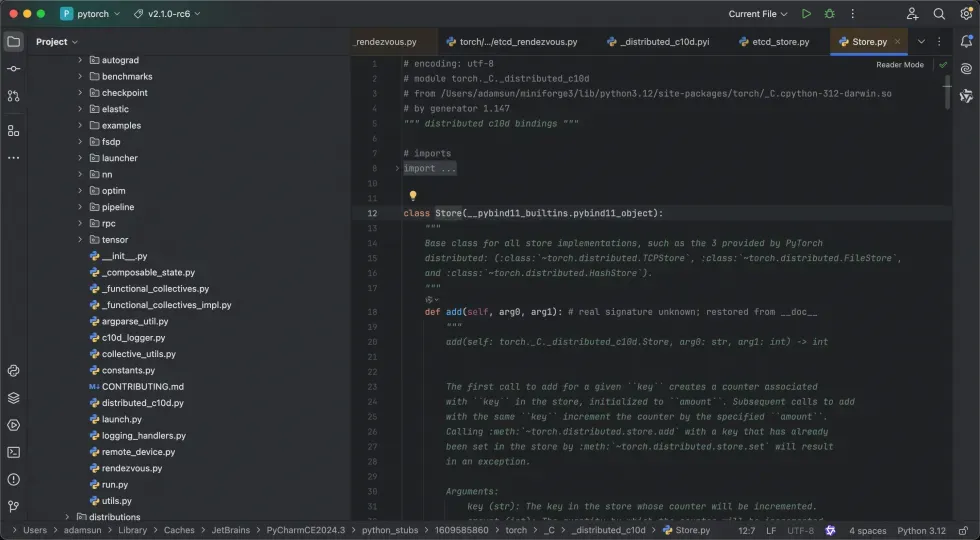Select distributed_c10d.py in the project tree
The height and width of the screenshot is (540, 980).
point(142,403)
